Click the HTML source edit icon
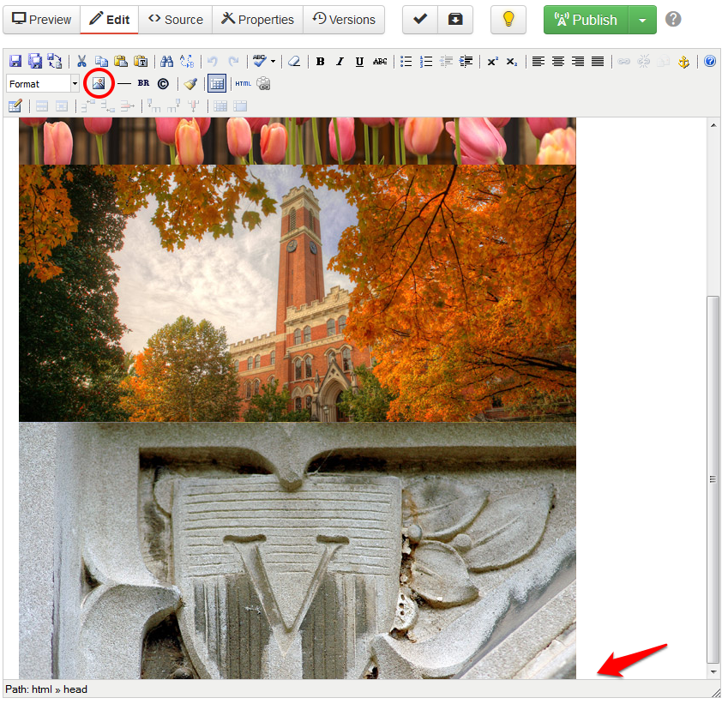728x704 pixels. click(x=244, y=84)
